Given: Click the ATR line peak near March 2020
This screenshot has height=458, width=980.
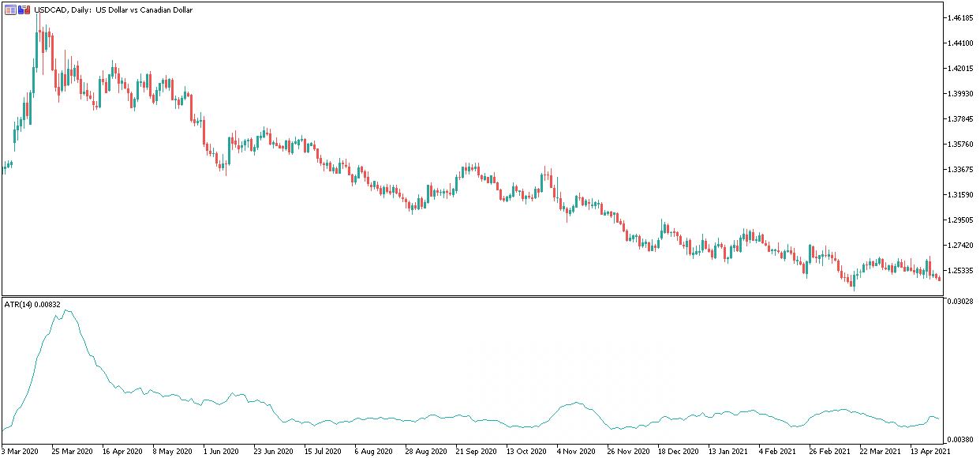Looking at the screenshot, I should pyautogui.click(x=66, y=310).
